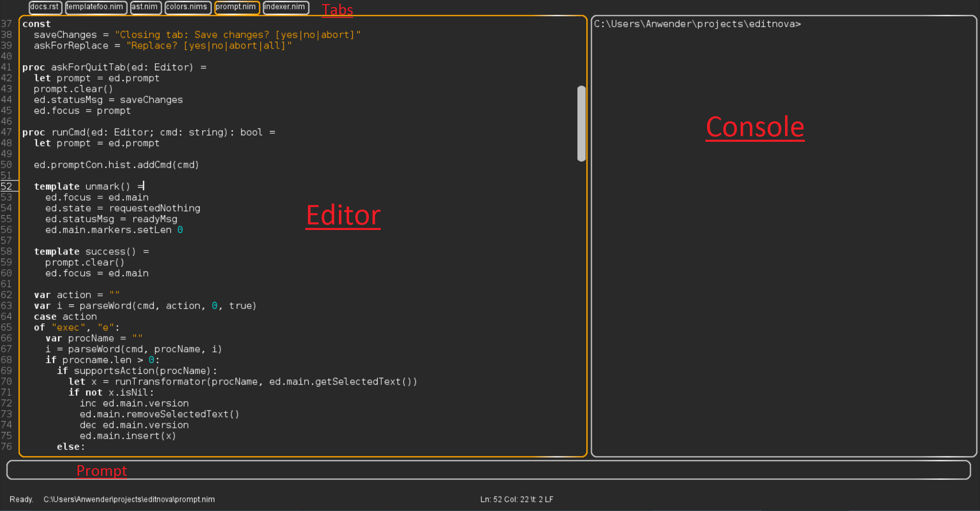Click 'var action' declaration line
The image size is (980, 511).
coord(77,295)
